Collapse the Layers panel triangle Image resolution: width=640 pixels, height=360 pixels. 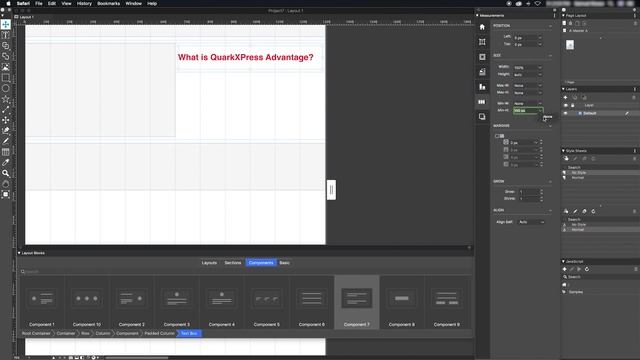pos(564,89)
